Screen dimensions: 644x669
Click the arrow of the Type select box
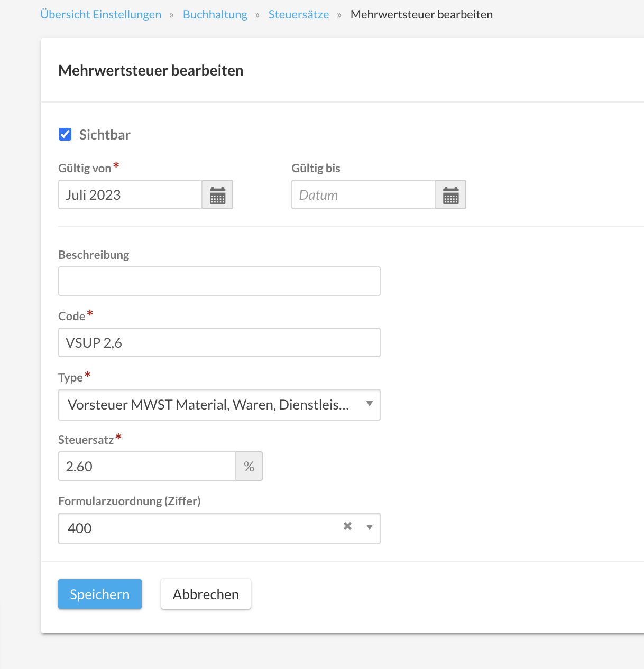click(x=370, y=404)
